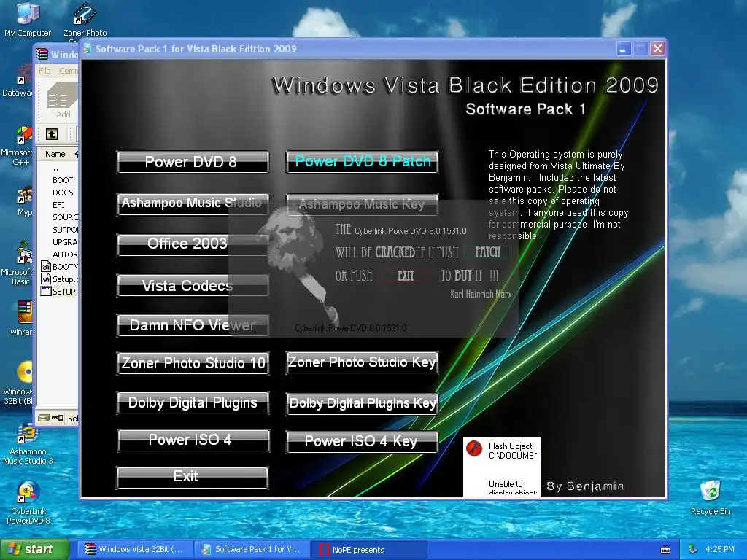This screenshot has height=560, width=747.
Task: Launch CyberLink PowerDVD 8 desktop shortcut
Action: tap(28, 503)
